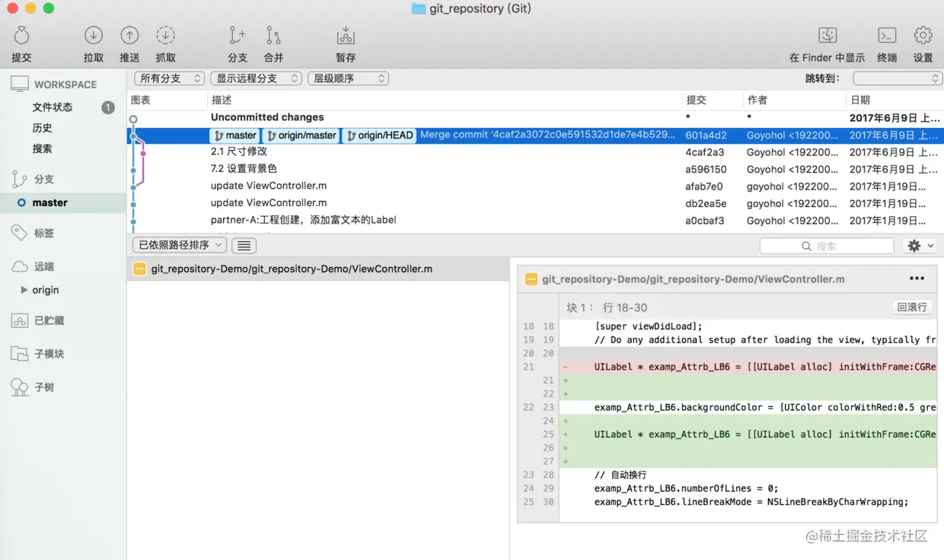The image size is (944, 560).
Task: Click the Remotes (远端) cloud icon
Action: 20,266
